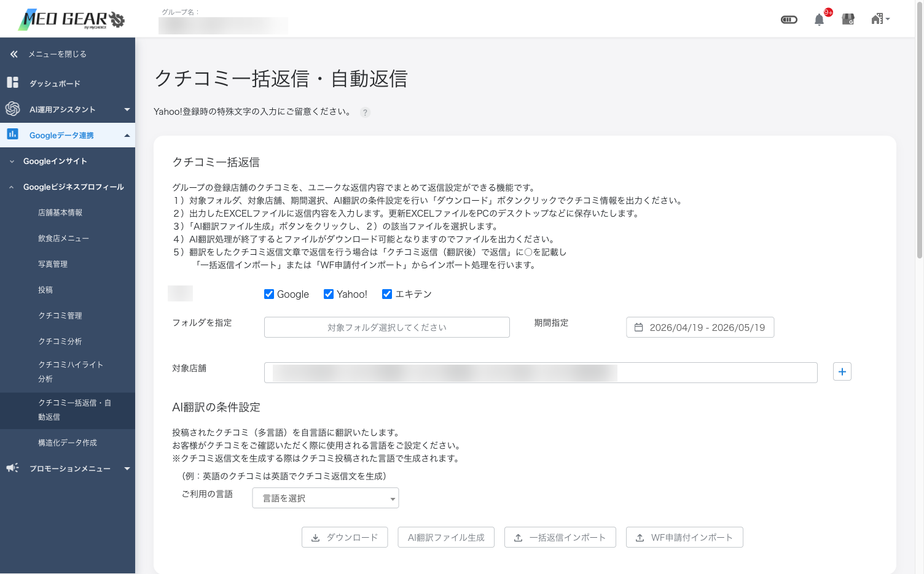Collapse Googleビジネスプロフィール chevron
The height and width of the screenshot is (574, 924).
(12, 187)
